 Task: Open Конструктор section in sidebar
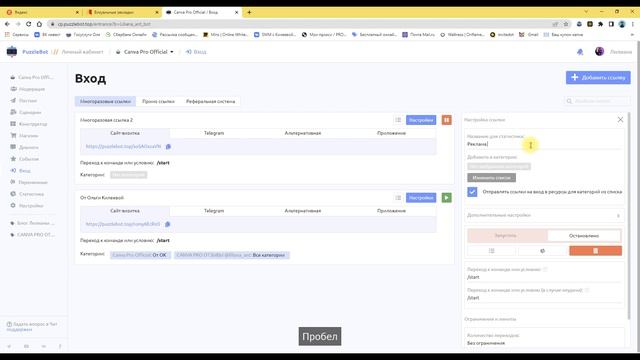click(33, 124)
